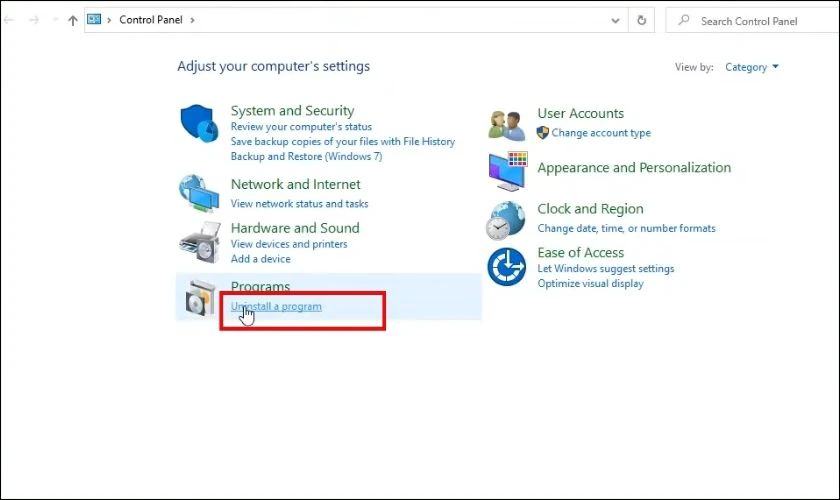Click the Refresh button in address bar
The height and width of the screenshot is (500, 840).
point(641,20)
